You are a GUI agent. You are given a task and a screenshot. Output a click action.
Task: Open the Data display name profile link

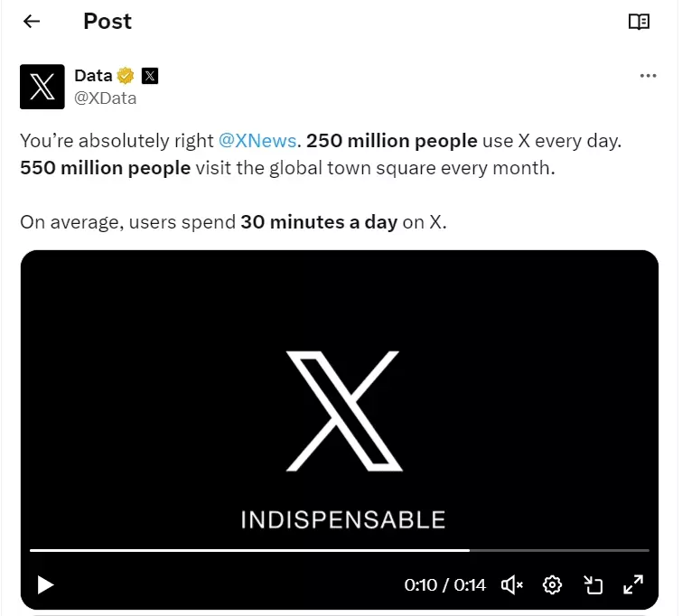[93, 76]
